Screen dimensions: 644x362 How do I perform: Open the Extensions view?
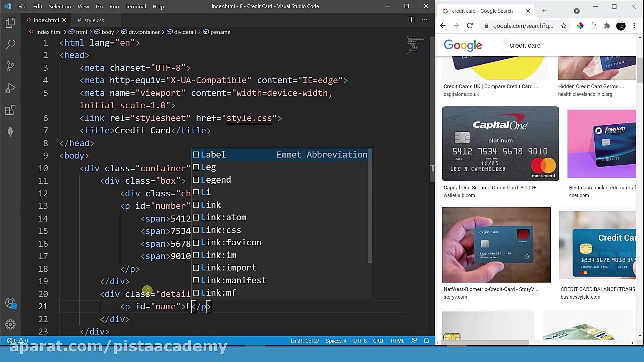(x=10, y=110)
